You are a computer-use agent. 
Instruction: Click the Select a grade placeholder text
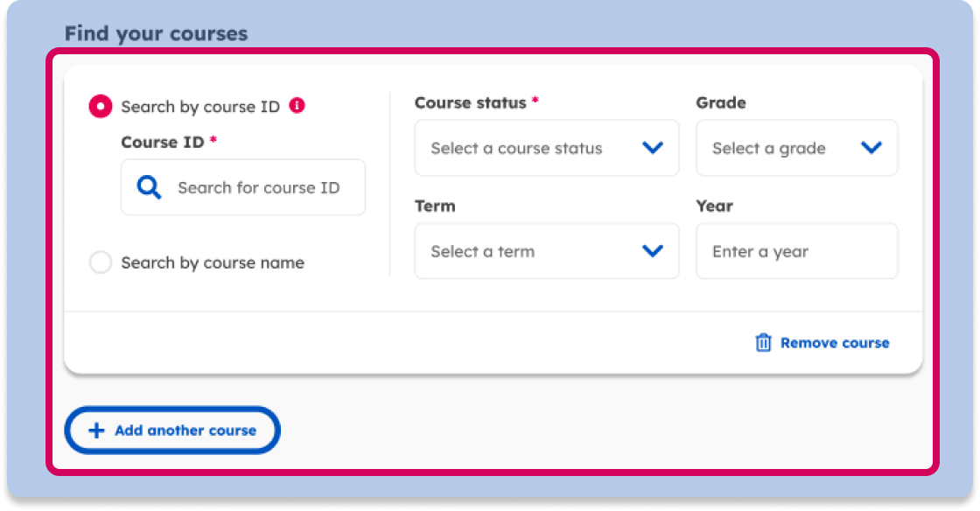click(769, 149)
